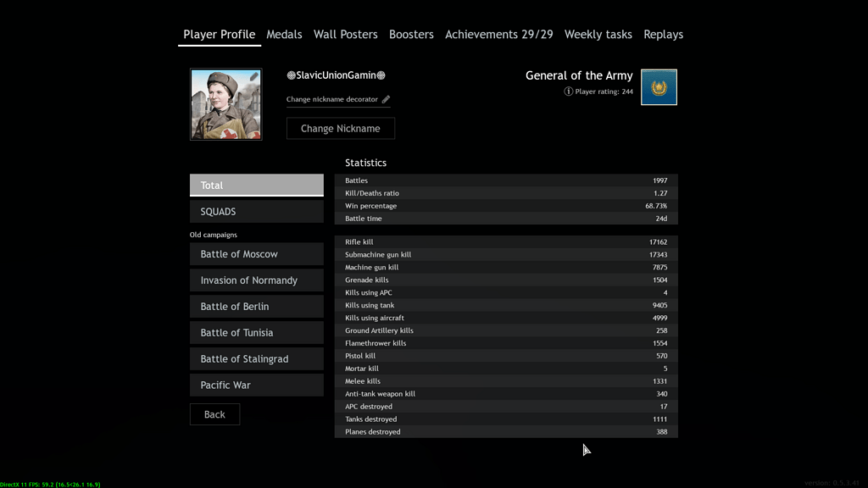This screenshot has width=868, height=488.
Task: Click the player rating info icon
Action: 568,91
